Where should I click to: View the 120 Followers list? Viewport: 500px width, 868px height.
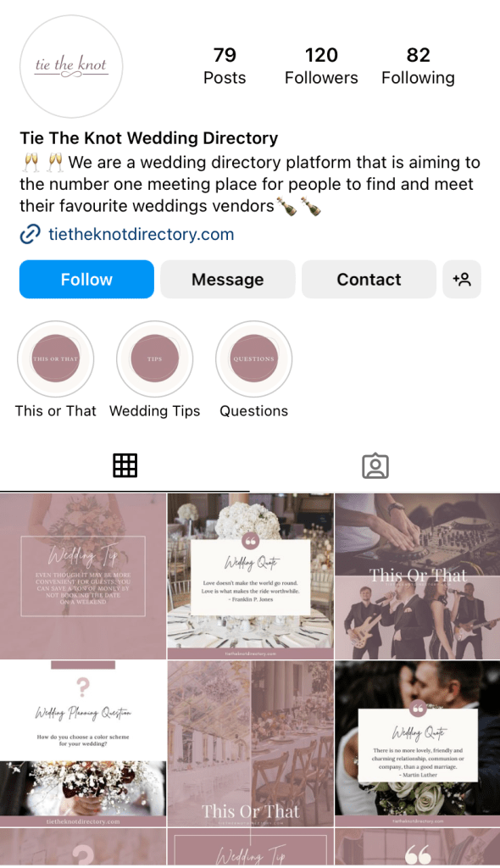pos(321,66)
